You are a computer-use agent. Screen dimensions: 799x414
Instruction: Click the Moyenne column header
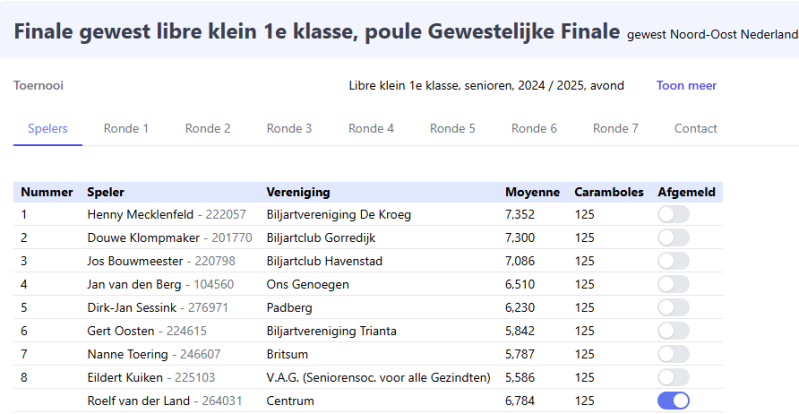coord(532,192)
